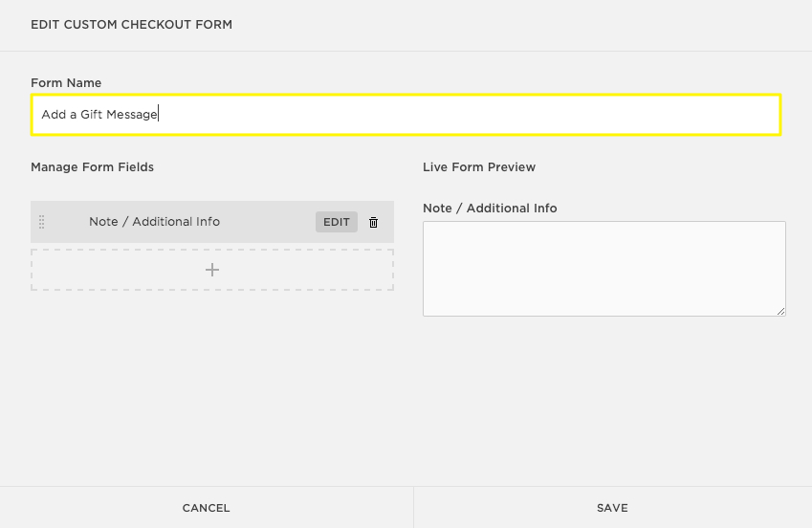Screen dimensions: 812x528
Task: Click the resize grip on the preview textarea
Action: click(x=780, y=311)
